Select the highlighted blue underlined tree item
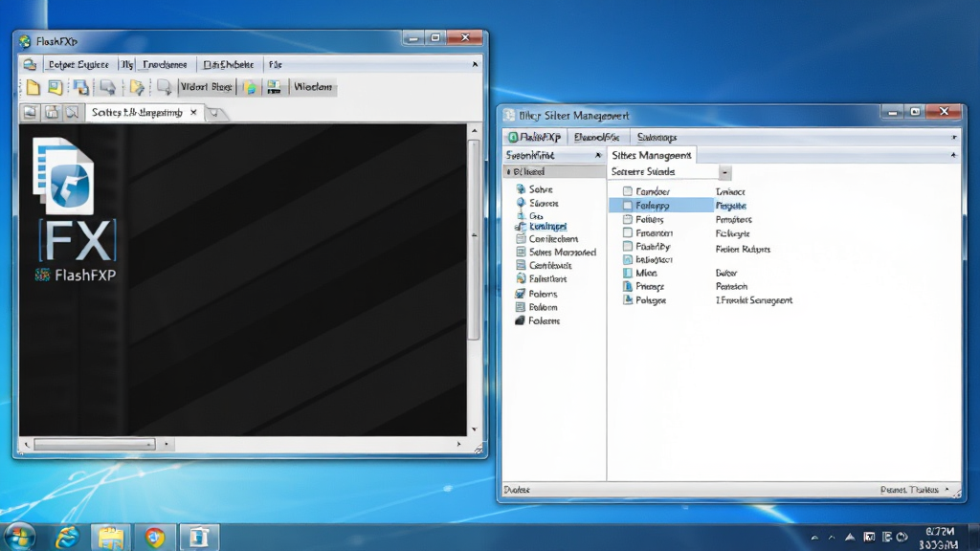Viewport: 980px width, 551px height. pyautogui.click(x=547, y=226)
